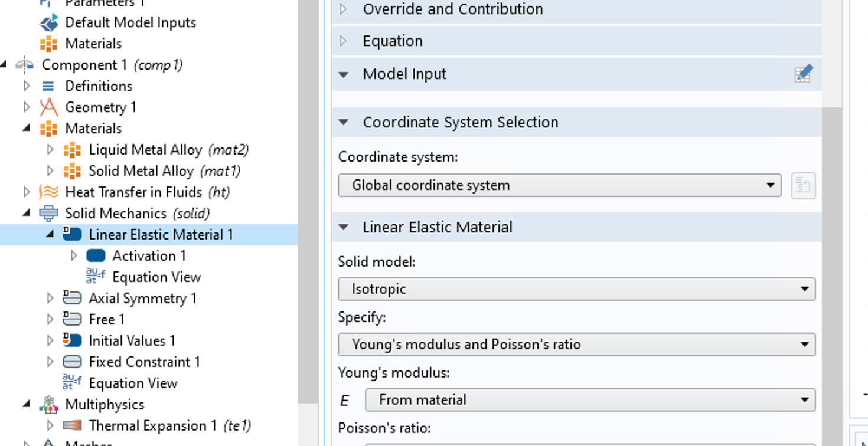The width and height of the screenshot is (868, 446).
Task: Expand the Override and Contribution section
Action: click(x=344, y=9)
